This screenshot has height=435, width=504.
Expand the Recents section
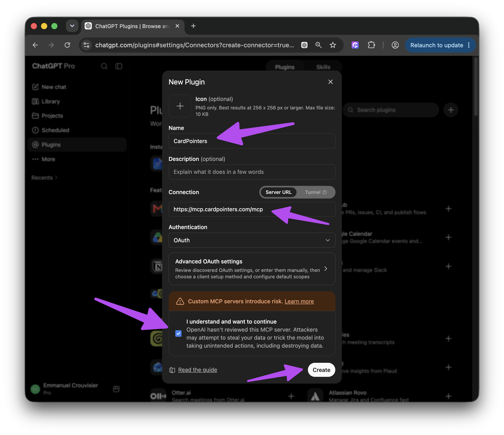[45, 178]
